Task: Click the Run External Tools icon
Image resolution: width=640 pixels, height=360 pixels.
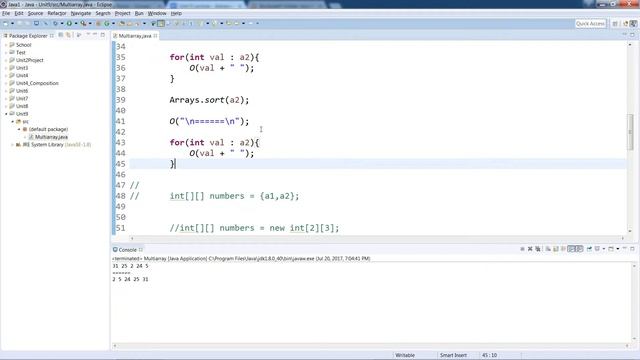Action: tap(83, 23)
